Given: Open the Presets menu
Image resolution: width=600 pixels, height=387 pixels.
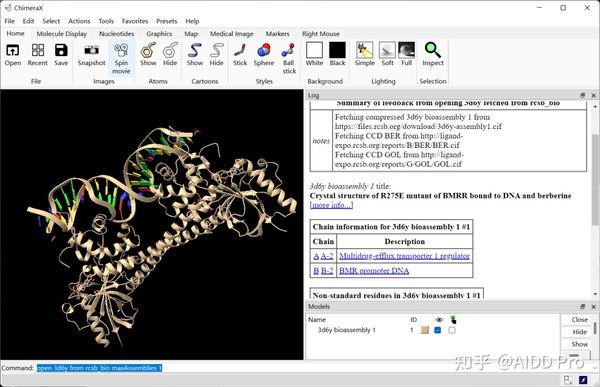Looking at the screenshot, I should coord(166,21).
